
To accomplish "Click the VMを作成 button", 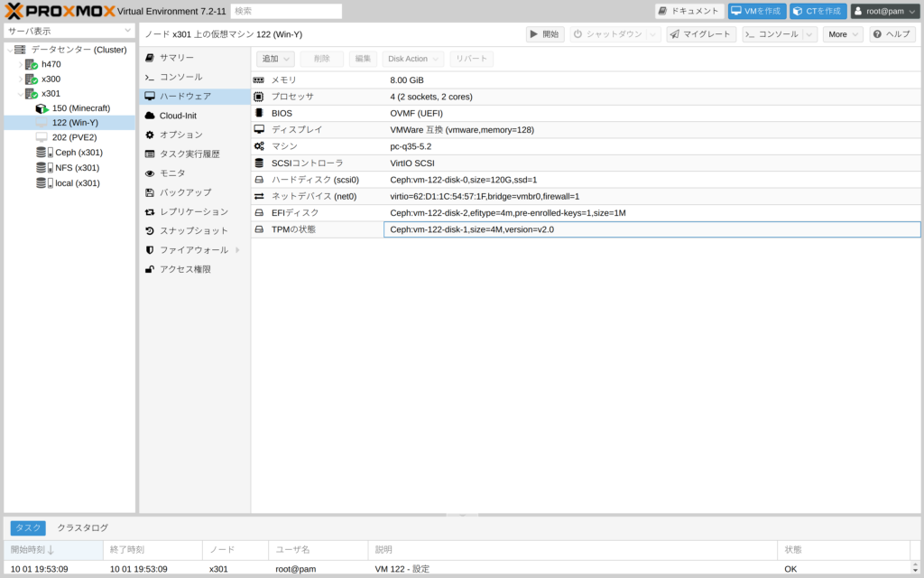I will (757, 11).
